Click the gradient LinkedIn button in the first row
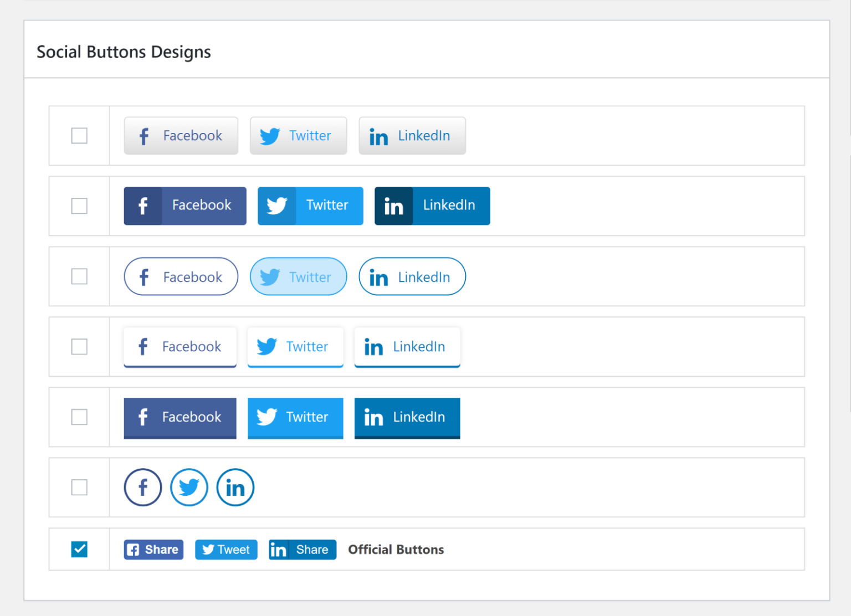This screenshot has height=616, width=851. tap(412, 135)
